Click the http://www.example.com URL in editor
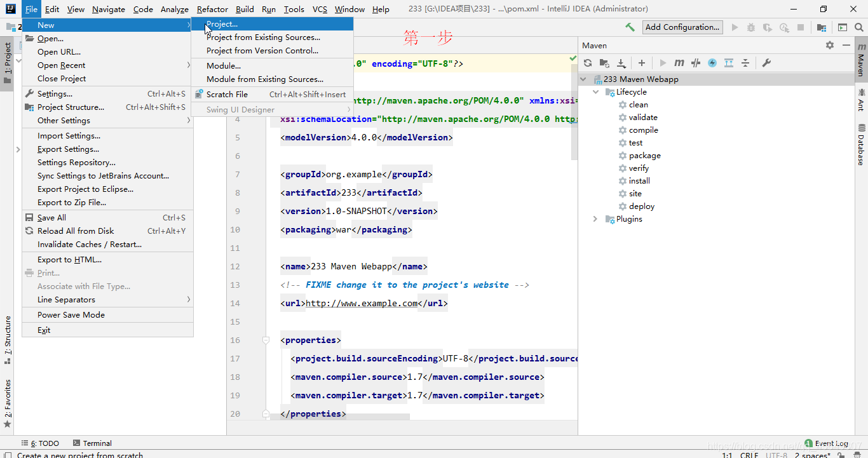 362,303
